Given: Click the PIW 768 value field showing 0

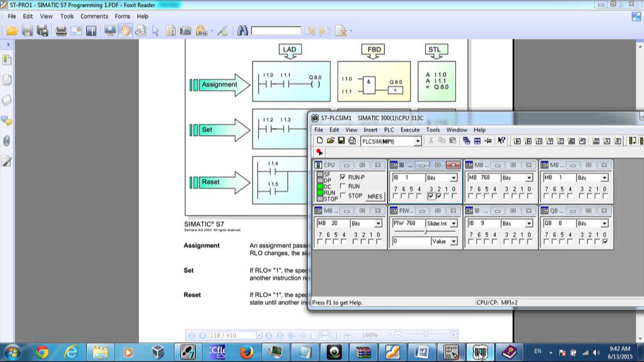Looking at the screenshot, I should pyautogui.click(x=411, y=242).
